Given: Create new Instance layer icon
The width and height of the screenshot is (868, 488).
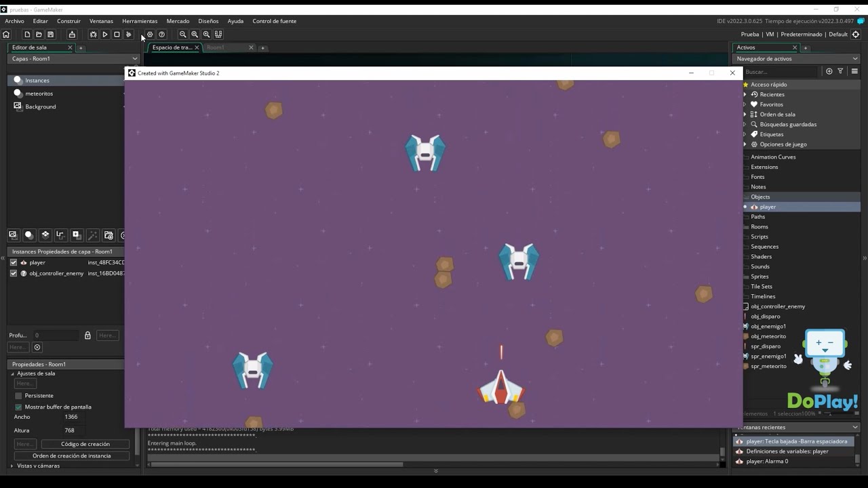Looking at the screenshot, I should pyautogui.click(x=29, y=235).
